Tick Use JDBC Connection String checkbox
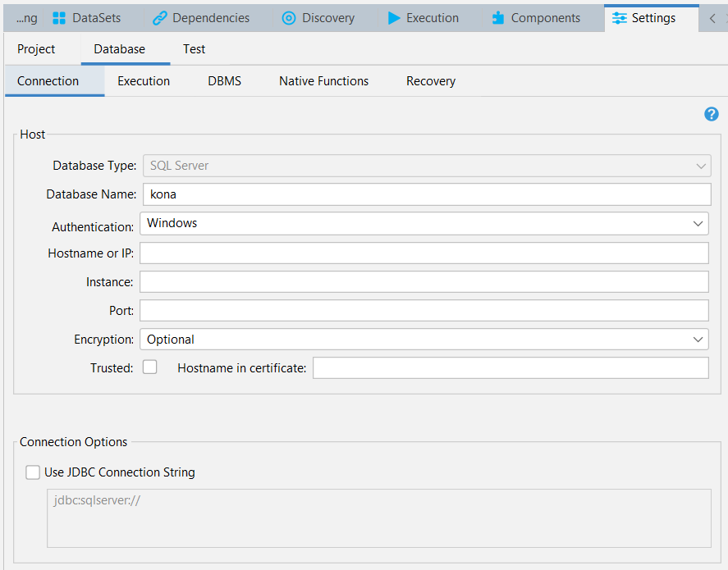The width and height of the screenshot is (728, 570). 33,472
